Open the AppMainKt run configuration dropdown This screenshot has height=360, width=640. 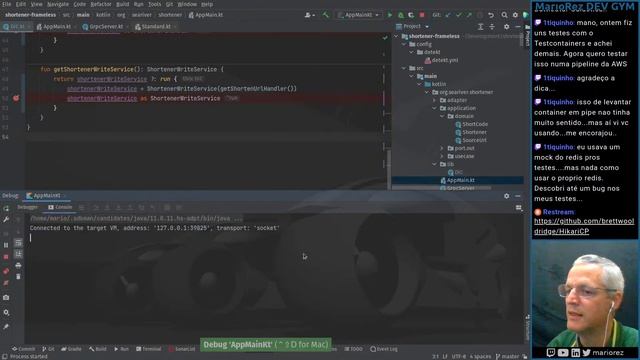(358, 15)
